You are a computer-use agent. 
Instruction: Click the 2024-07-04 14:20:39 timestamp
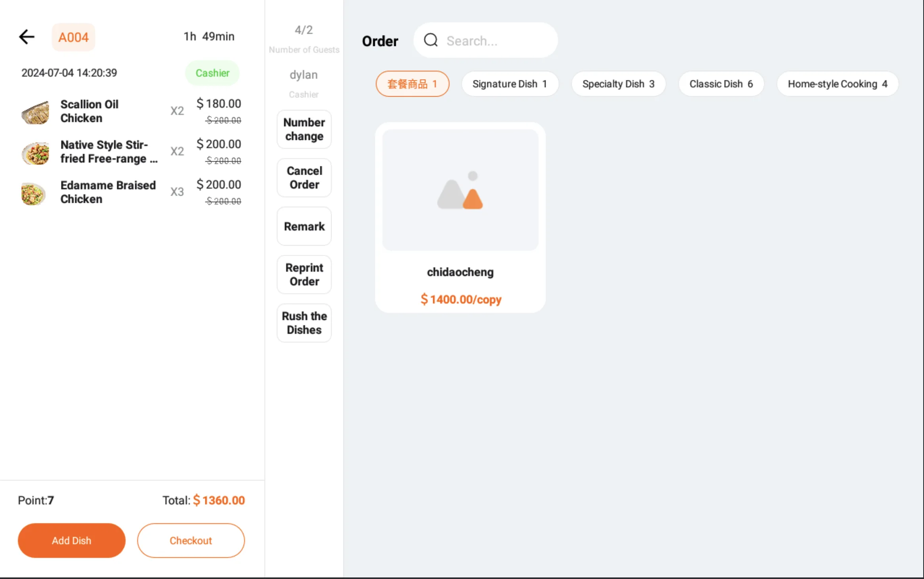[x=69, y=73]
